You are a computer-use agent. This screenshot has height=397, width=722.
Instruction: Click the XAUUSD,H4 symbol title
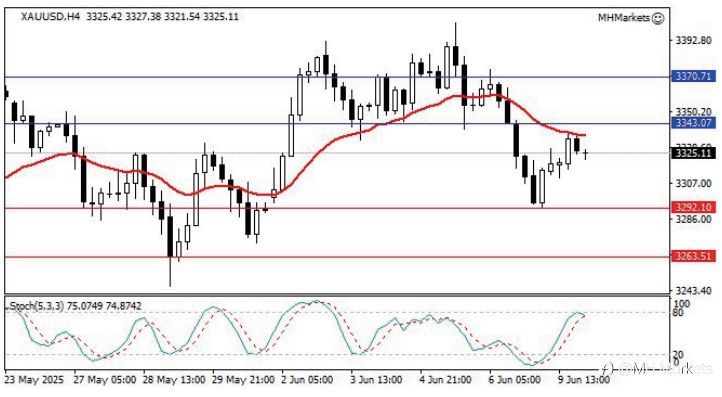pos(51,17)
